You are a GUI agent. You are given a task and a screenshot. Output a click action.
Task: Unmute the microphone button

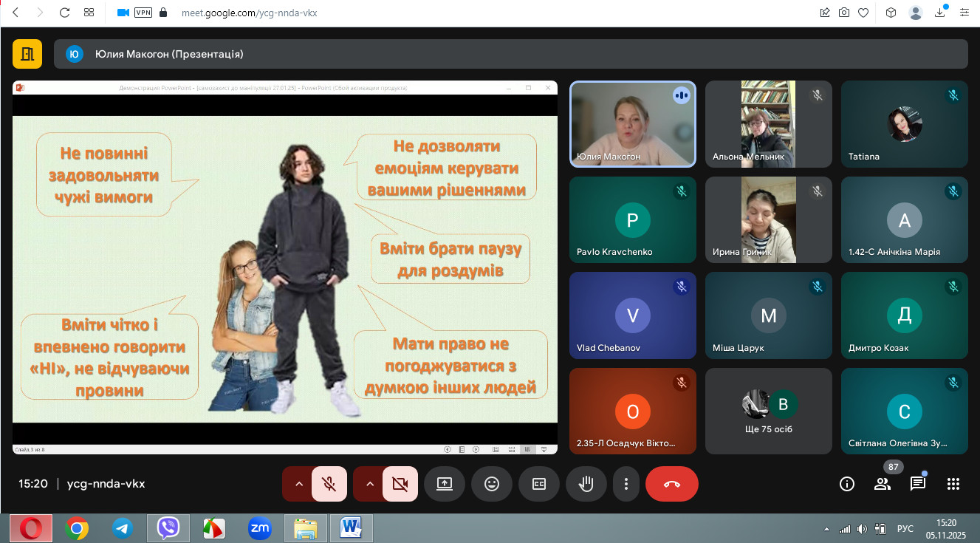tap(329, 484)
